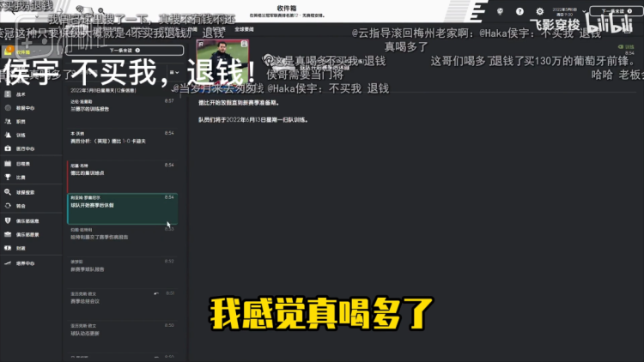Viewport: 644px width, 362px height.
Task: Open the inbox filter dropdown above message list
Action: (x=174, y=73)
